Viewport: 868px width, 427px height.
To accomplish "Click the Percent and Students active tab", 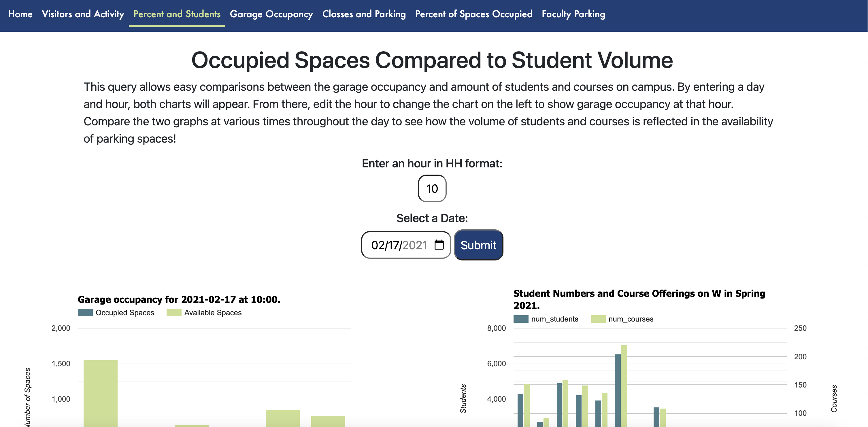I will tap(177, 14).
